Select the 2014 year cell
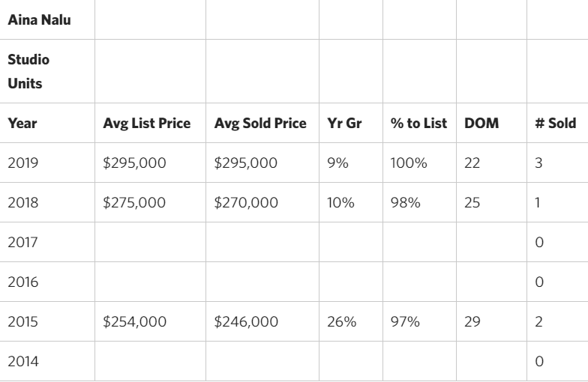 47,361
